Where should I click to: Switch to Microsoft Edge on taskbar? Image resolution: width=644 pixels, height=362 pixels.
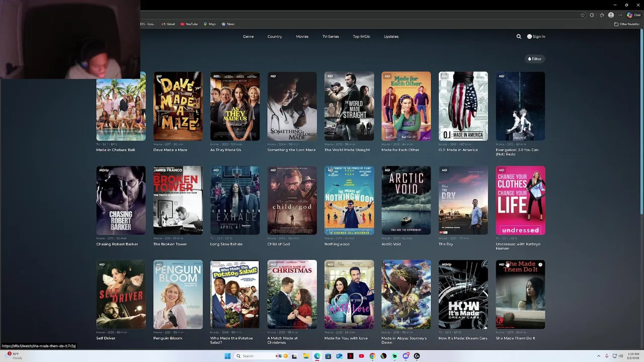[317, 356]
